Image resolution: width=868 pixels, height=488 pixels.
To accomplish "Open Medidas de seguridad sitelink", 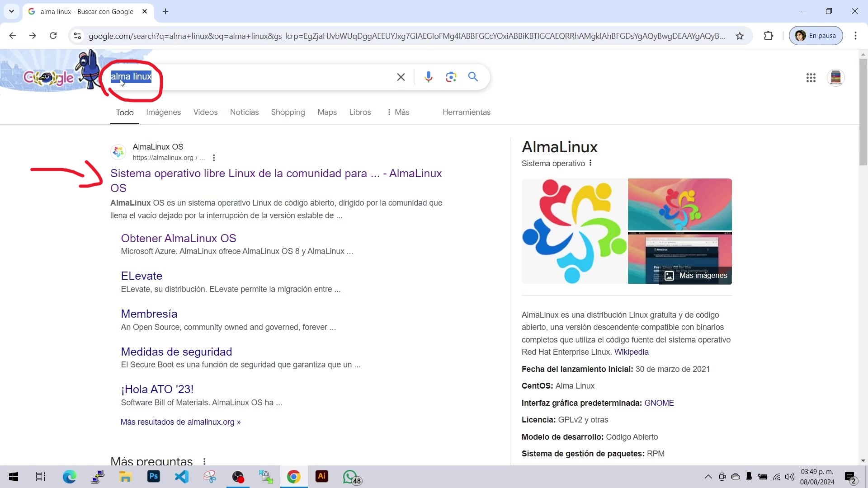I will (x=176, y=352).
